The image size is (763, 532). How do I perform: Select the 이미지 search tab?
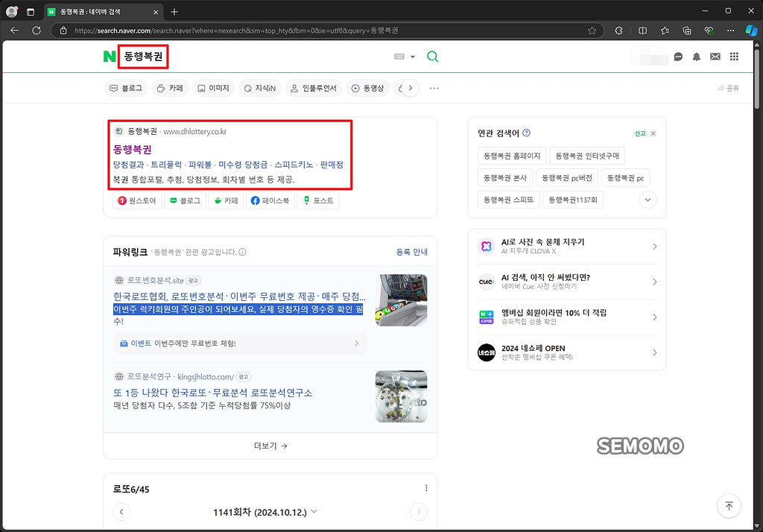(214, 88)
